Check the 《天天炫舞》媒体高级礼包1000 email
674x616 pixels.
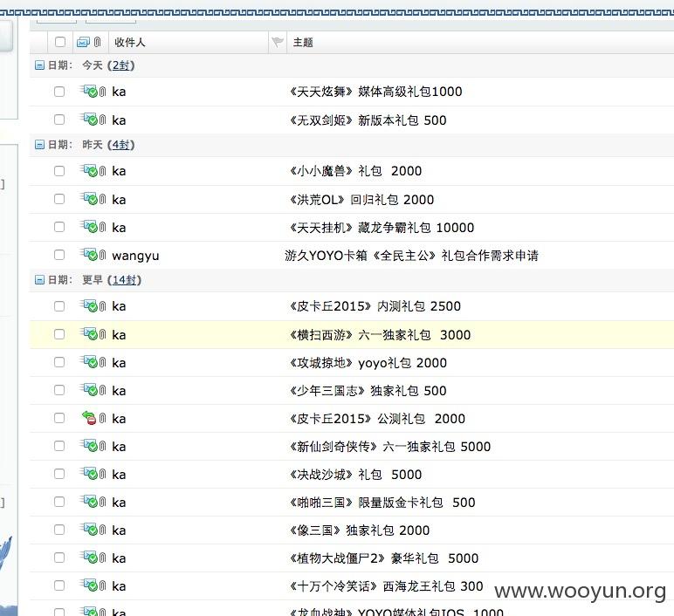pos(59,92)
